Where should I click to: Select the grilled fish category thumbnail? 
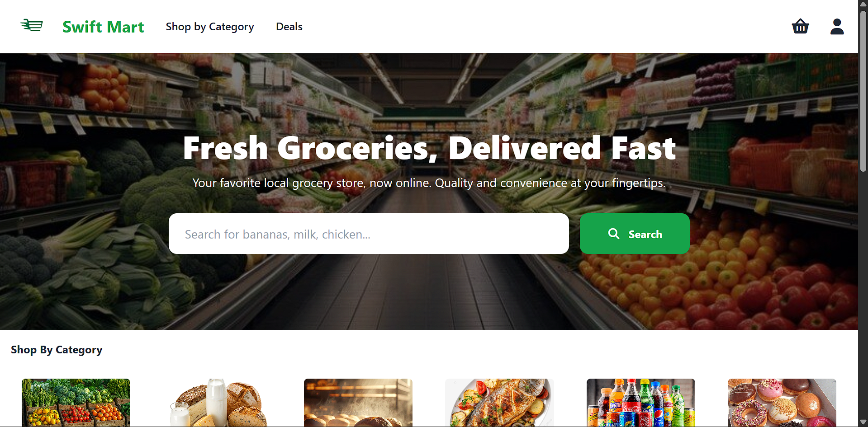(x=499, y=403)
